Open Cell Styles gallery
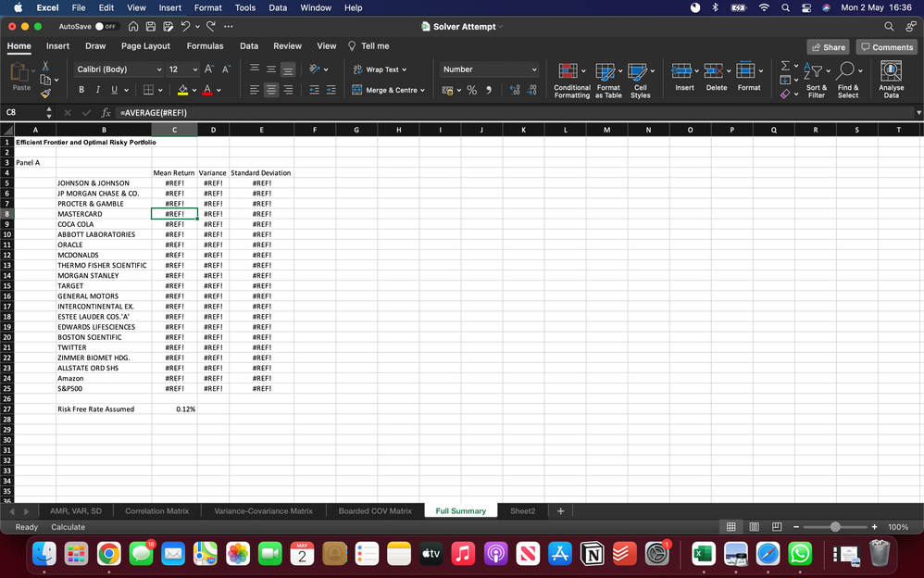The image size is (924, 578). tap(641, 81)
